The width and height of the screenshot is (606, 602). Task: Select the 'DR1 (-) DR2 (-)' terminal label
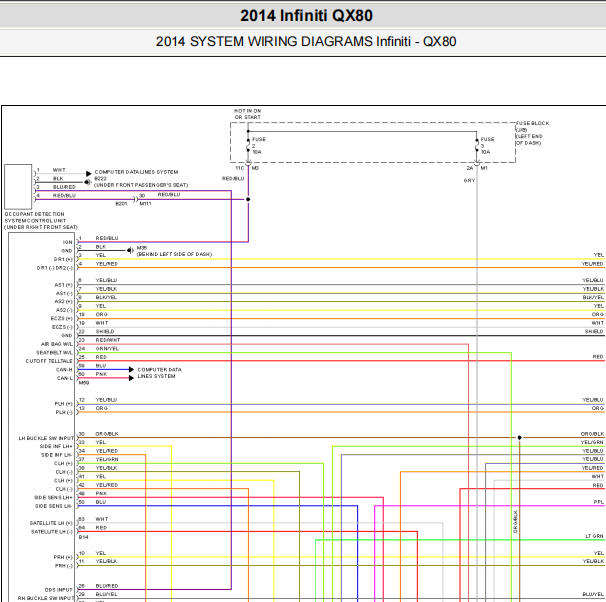pos(54,268)
